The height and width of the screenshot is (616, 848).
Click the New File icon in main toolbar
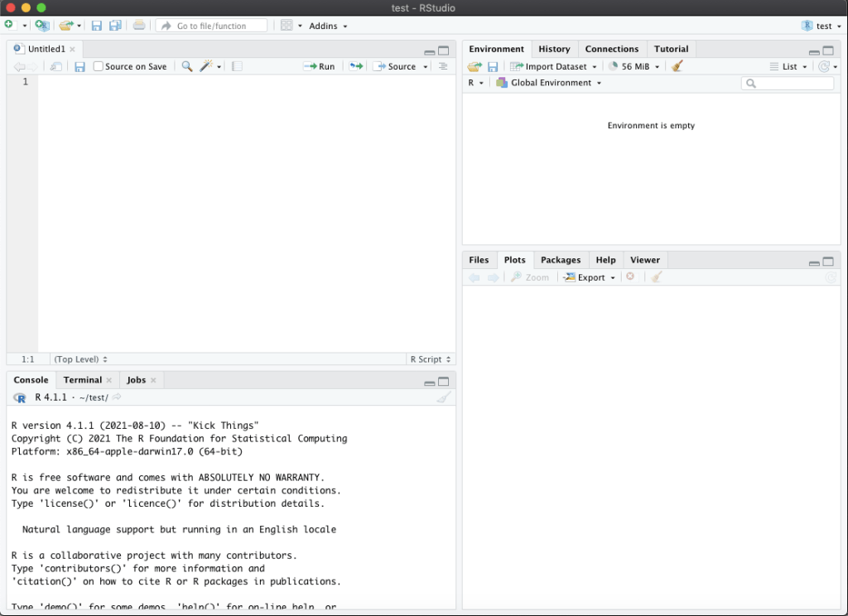(9, 26)
